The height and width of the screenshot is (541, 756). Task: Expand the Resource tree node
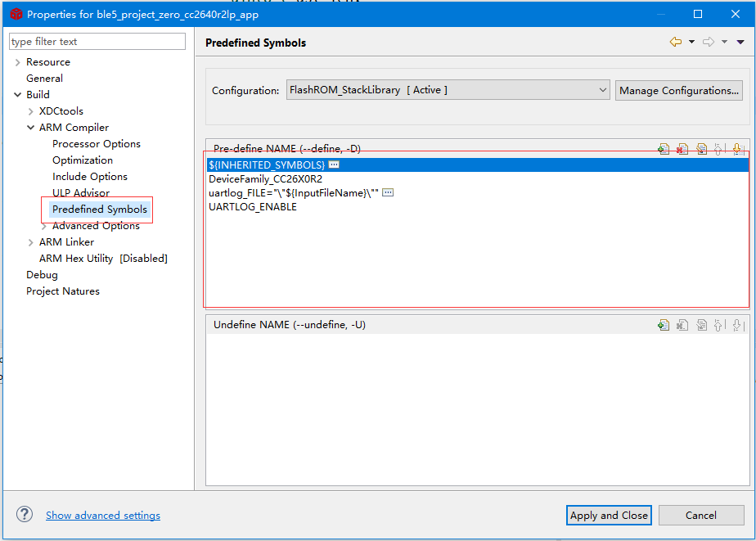(x=18, y=62)
